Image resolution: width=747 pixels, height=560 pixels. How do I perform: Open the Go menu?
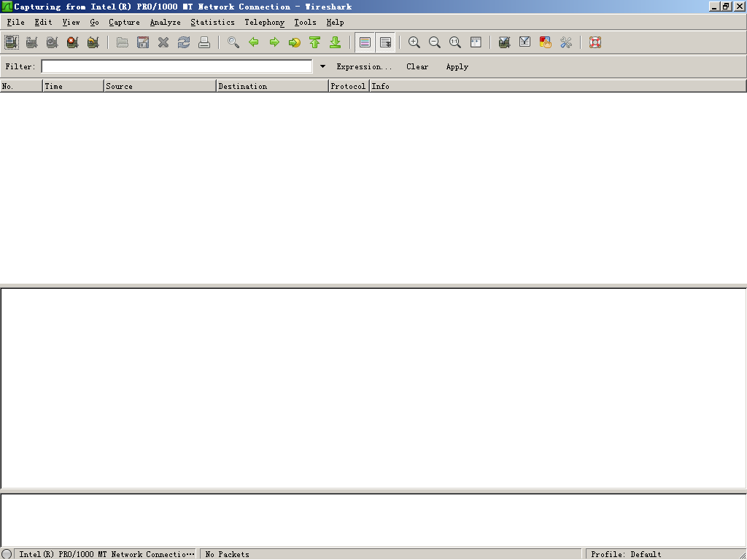click(x=94, y=23)
